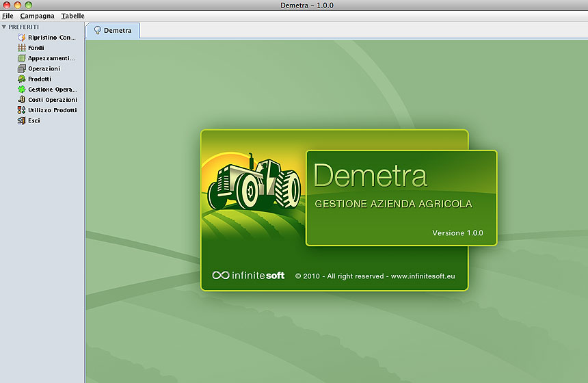Open the Prodotti entry text
The width and height of the screenshot is (588, 383).
40,79
